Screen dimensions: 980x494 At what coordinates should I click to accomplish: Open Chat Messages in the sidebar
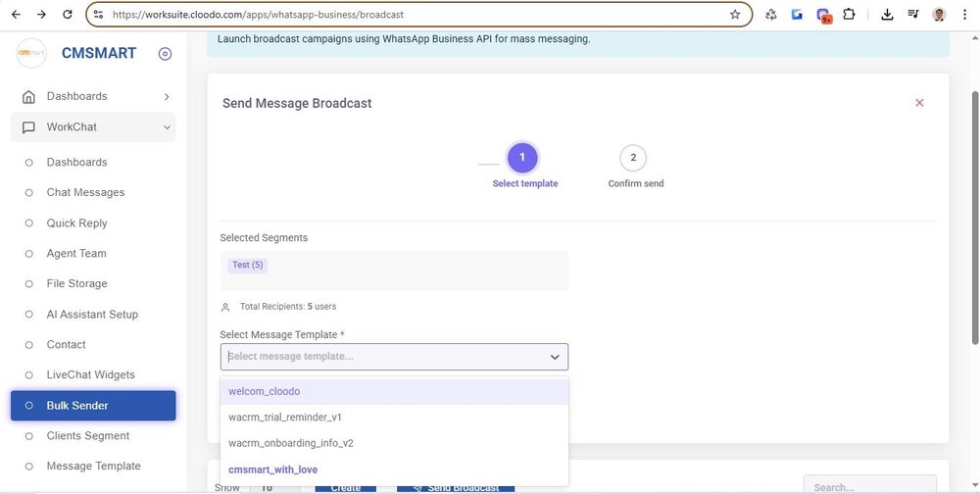click(86, 193)
